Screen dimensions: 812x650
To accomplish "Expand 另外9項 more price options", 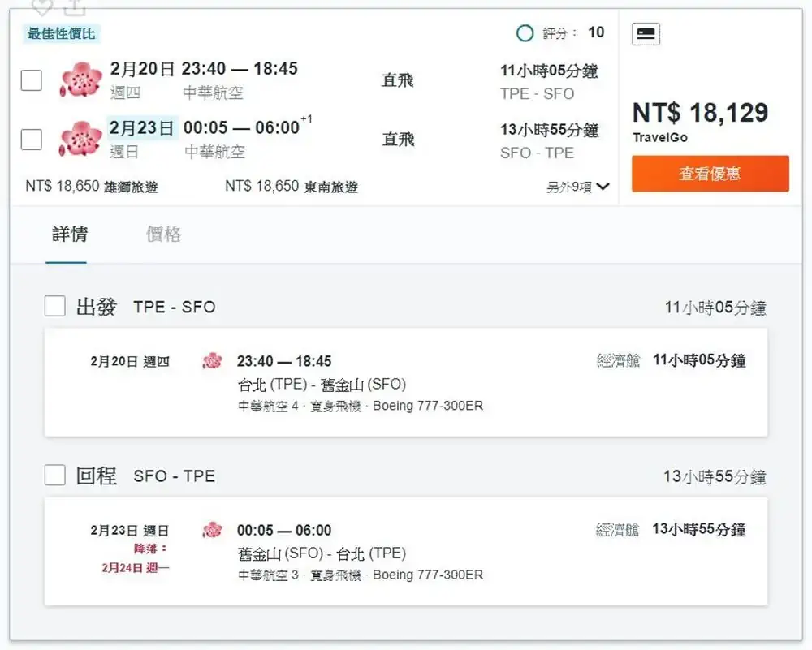I will coord(578,187).
